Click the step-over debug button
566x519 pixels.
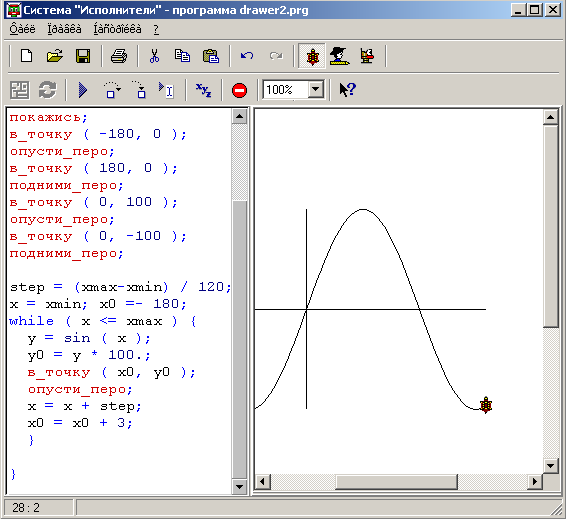pos(112,90)
